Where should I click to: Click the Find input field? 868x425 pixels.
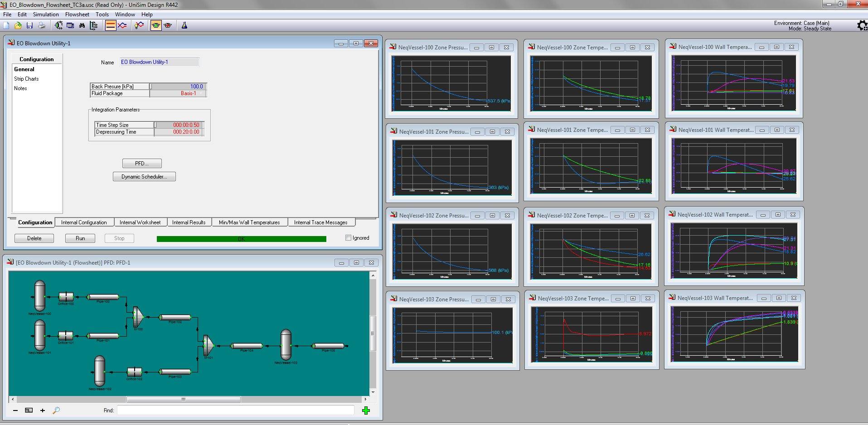coord(235,411)
